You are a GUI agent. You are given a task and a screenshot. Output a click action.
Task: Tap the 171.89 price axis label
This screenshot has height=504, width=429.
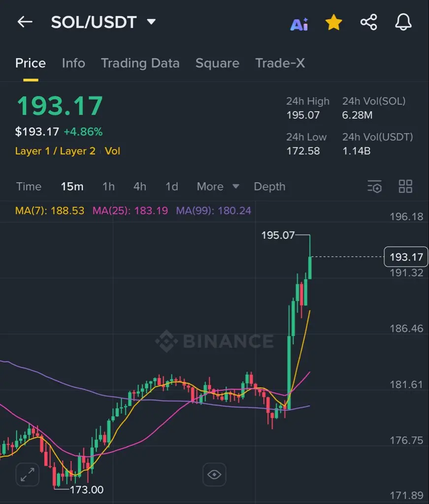(406, 496)
